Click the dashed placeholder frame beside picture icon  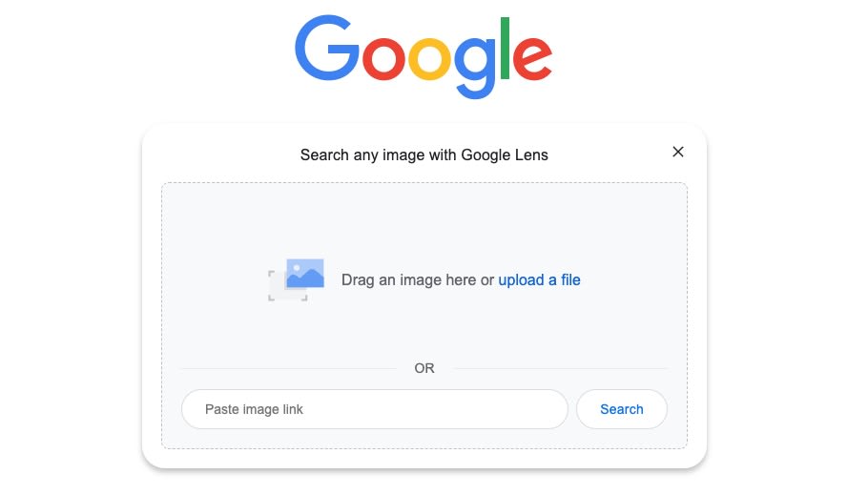(277, 288)
